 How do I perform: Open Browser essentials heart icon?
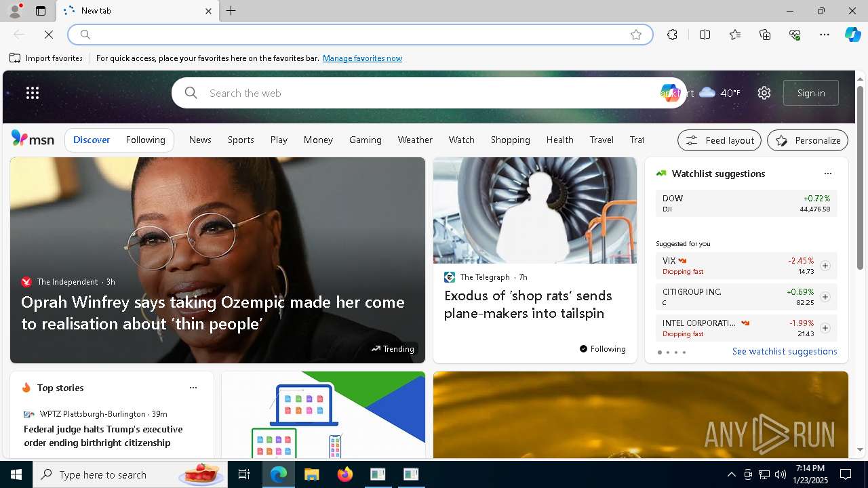(x=795, y=35)
